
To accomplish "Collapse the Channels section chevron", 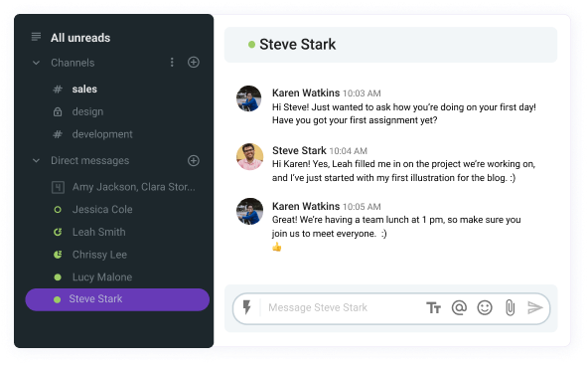I will (x=36, y=63).
